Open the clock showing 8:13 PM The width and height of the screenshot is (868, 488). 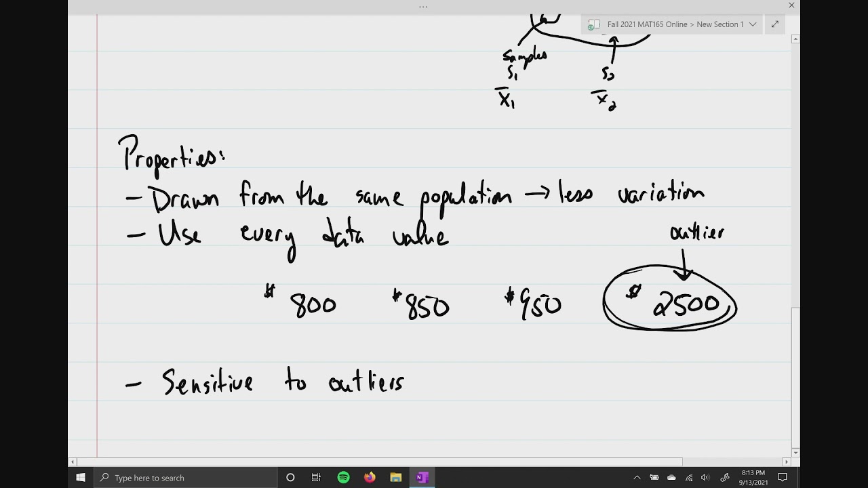(753, 478)
